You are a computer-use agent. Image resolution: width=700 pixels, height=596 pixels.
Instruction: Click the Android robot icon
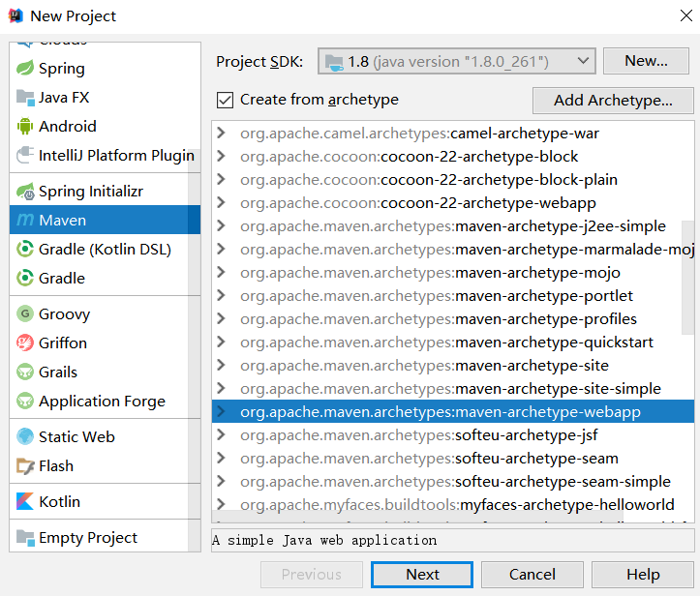click(25, 126)
